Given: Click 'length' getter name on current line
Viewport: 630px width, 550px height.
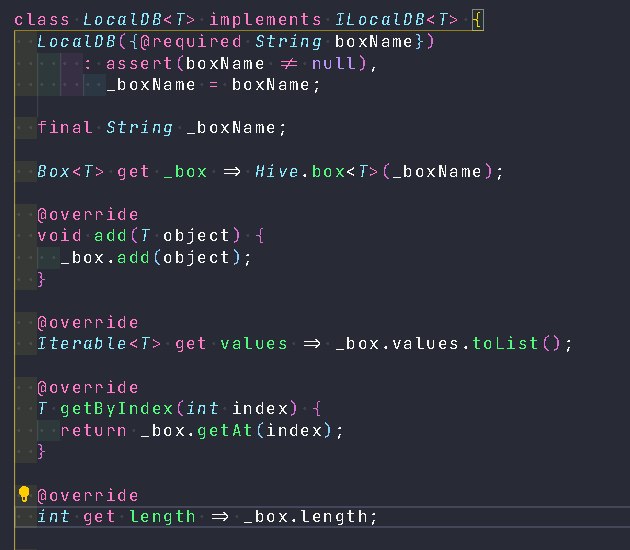Looking at the screenshot, I should [162, 517].
